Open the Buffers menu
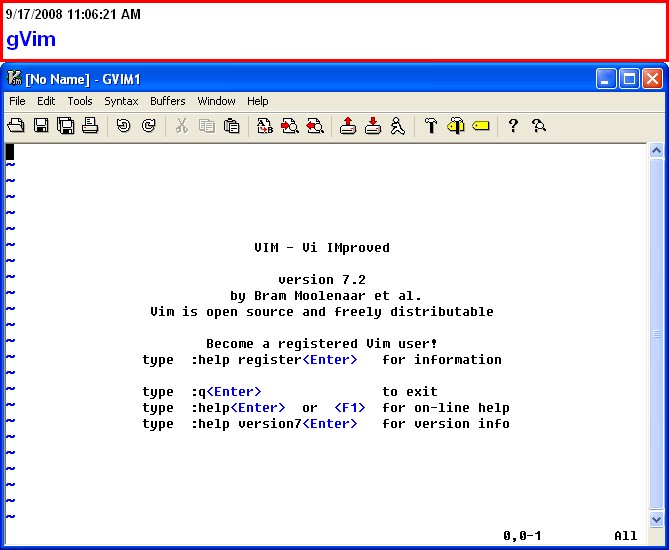The image size is (669, 550). 168,101
